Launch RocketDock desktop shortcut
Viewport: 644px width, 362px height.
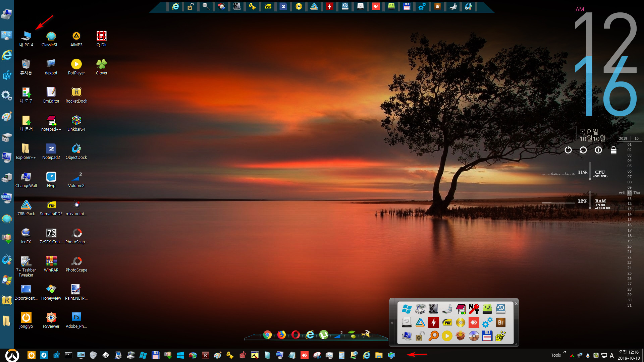(76, 95)
